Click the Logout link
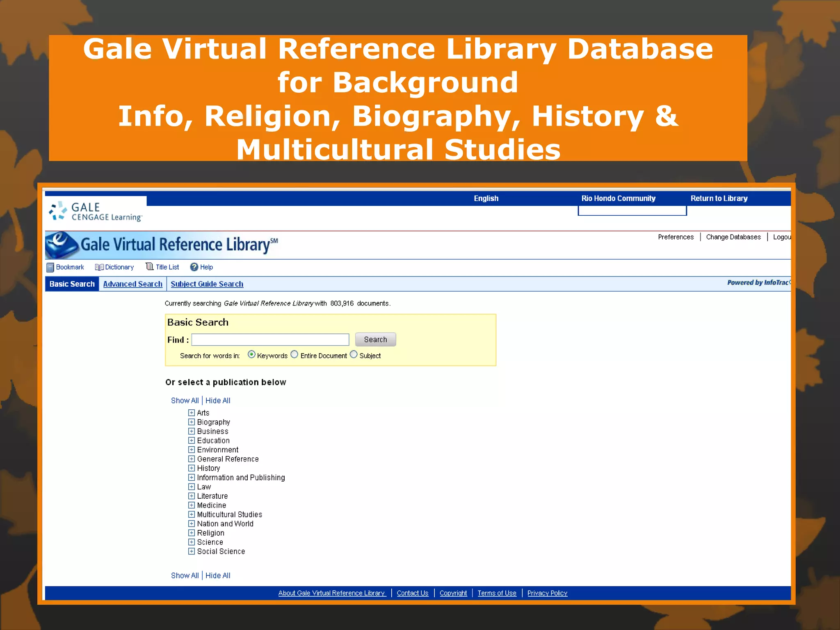 click(x=782, y=237)
